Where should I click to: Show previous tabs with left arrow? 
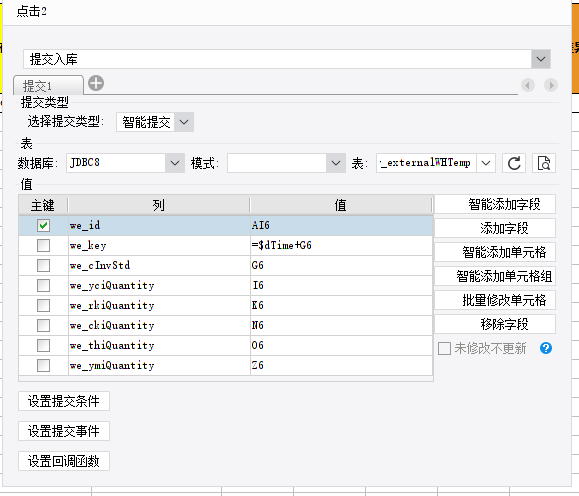(528, 86)
